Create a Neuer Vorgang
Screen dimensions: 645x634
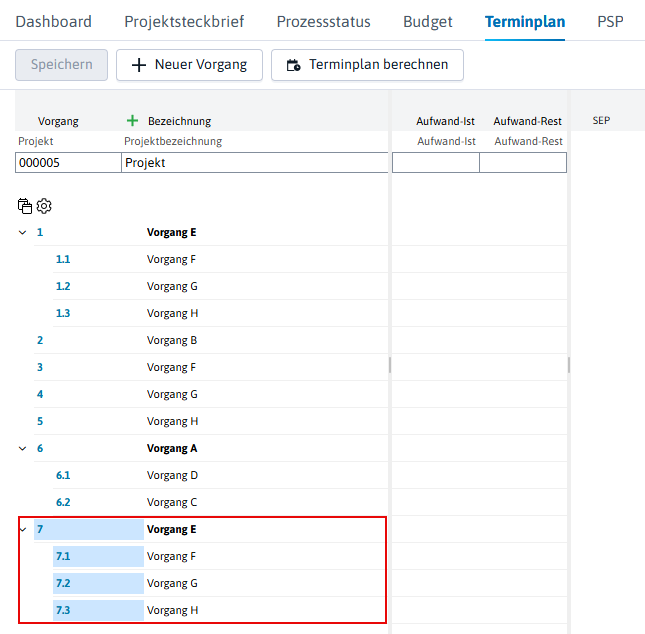[x=189, y=65]
